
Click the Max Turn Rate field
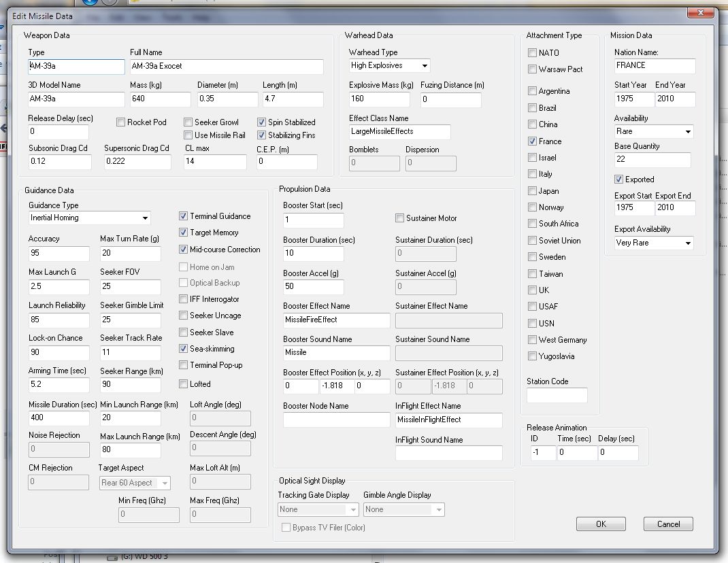click(x=131, y=254)
